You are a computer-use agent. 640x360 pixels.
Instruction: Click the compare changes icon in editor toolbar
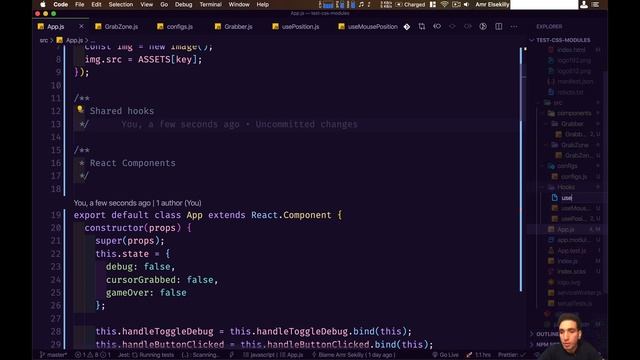click(x=422, y=27)
